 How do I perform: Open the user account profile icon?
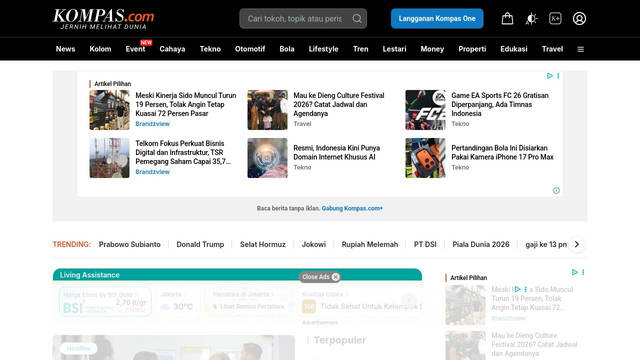coord(579,18)
